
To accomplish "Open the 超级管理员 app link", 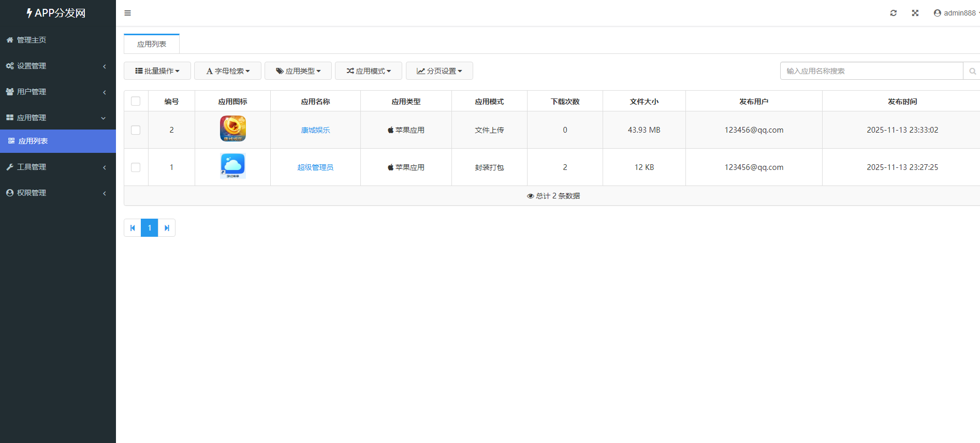I will tap(315, 167).
